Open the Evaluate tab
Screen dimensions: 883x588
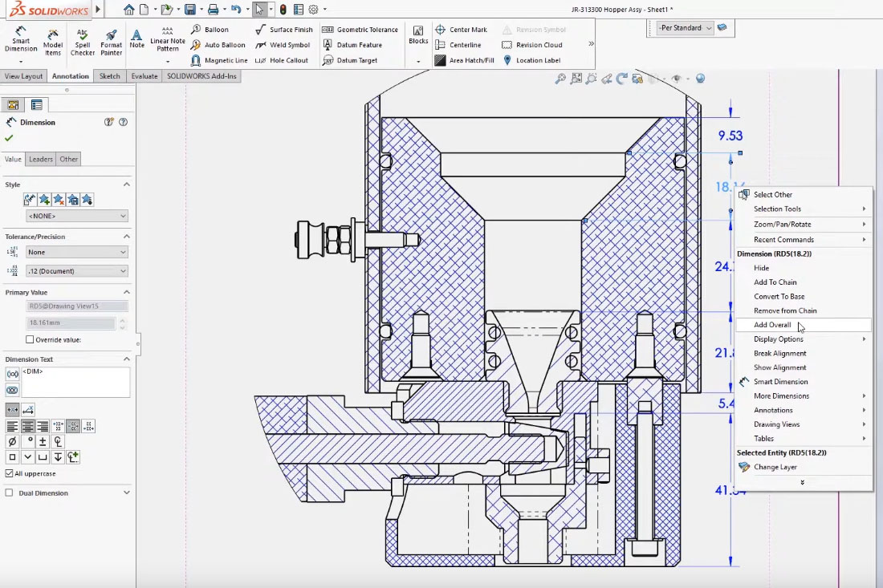tap(144, 76)
